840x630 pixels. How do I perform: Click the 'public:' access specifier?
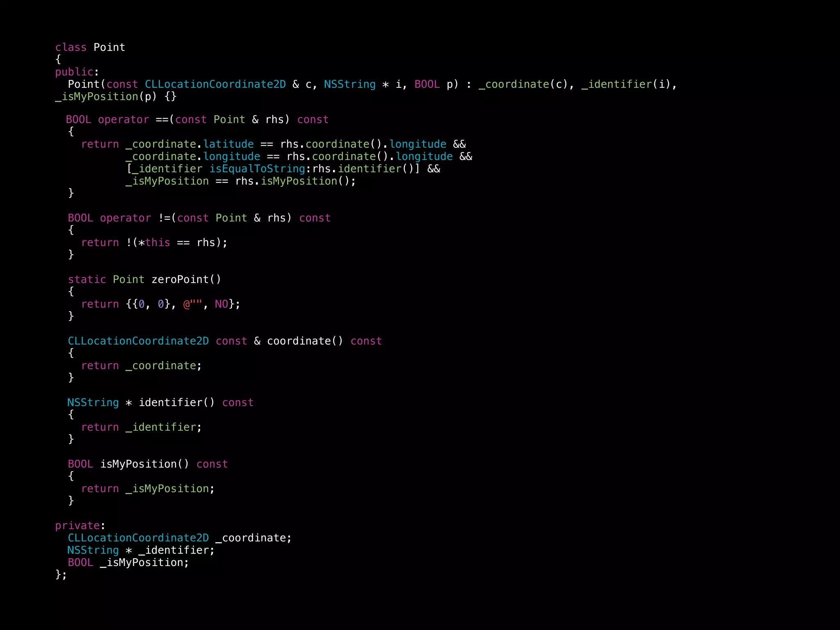tap(77, 72)
